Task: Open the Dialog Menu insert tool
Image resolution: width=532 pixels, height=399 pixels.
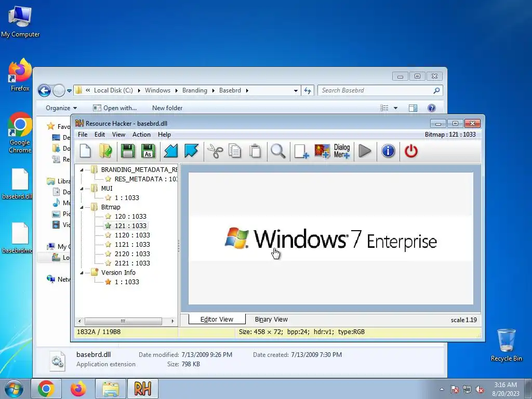Action: 342,151
